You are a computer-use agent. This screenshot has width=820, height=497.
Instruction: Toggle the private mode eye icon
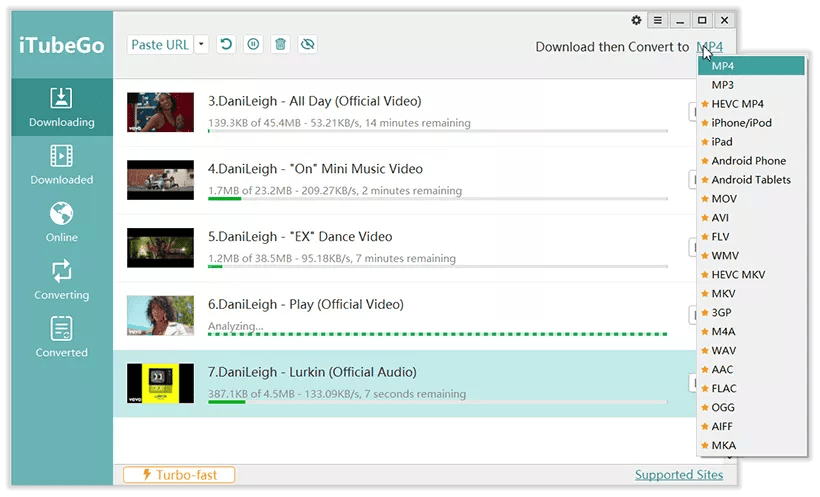coord(308,44)
